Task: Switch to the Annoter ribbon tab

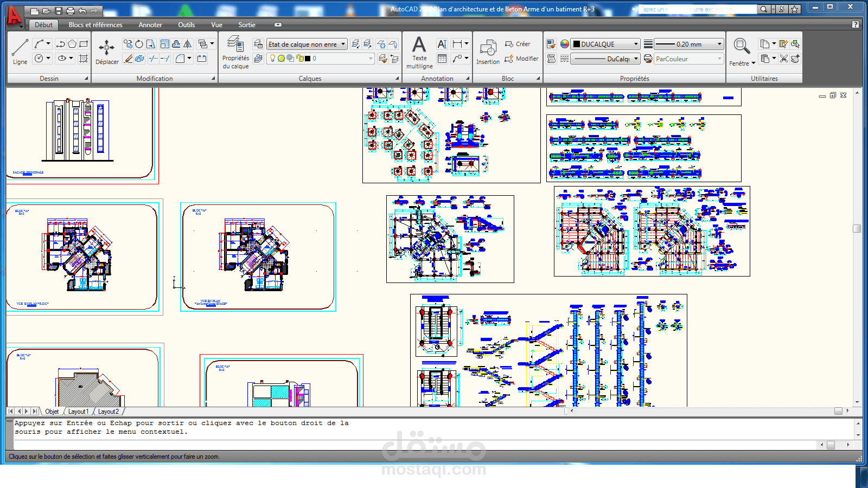Action: (150, 25)
